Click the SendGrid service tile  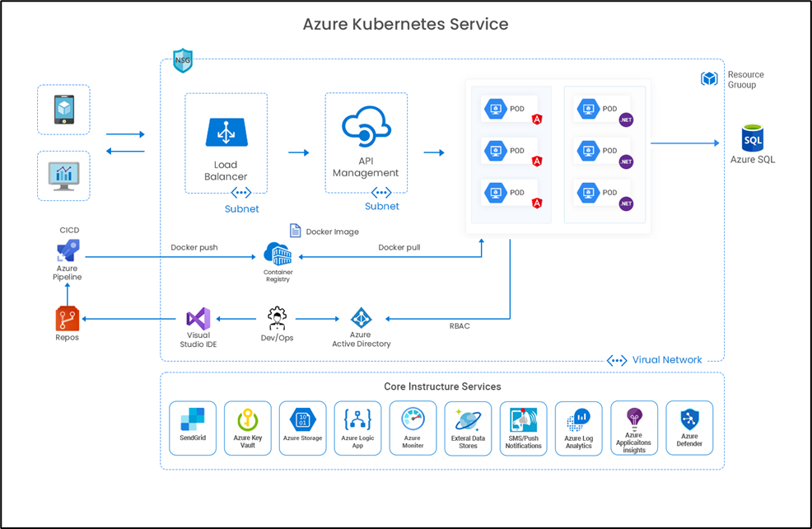(192, 428)
